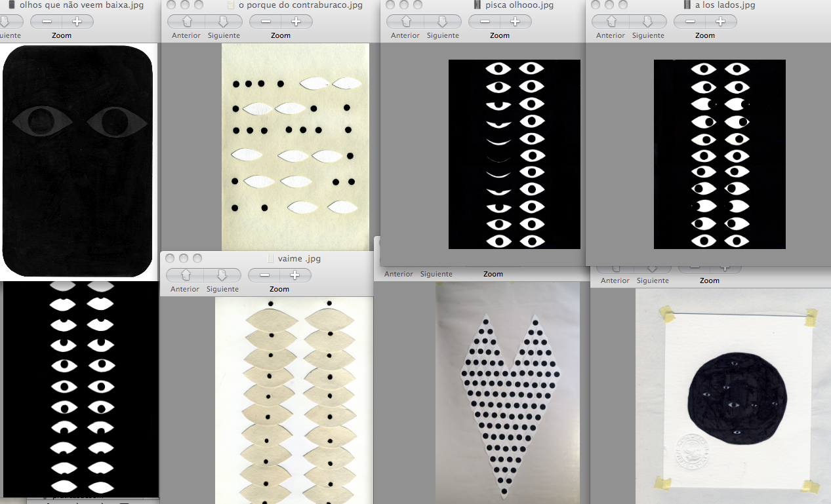Click zoom in for a los lados.jpg

click(720, 22)
